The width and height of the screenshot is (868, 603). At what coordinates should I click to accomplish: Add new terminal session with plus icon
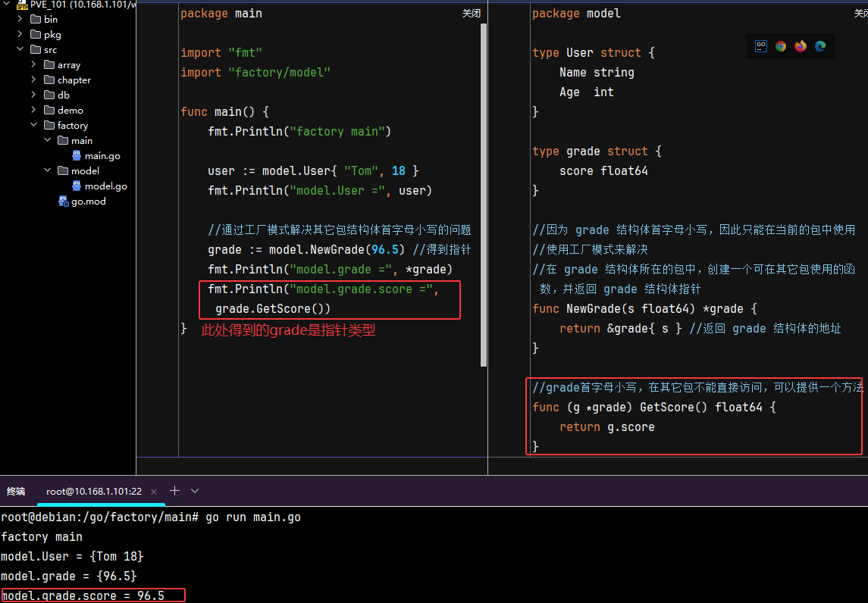[174, 491]
